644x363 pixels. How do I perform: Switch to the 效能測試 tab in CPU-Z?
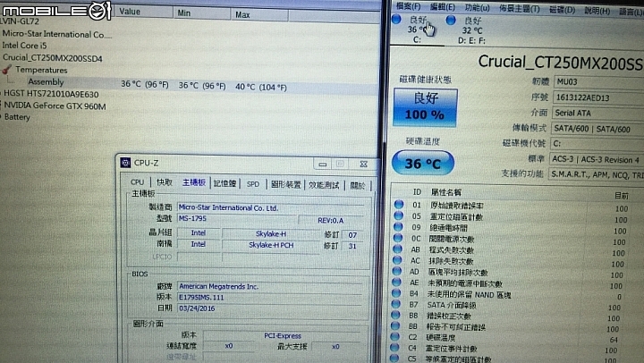324,185
